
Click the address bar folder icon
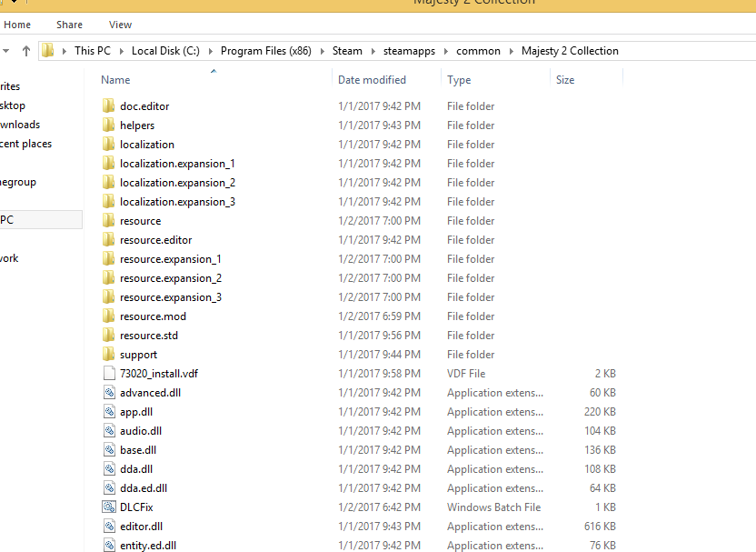(x=47, y=51)
